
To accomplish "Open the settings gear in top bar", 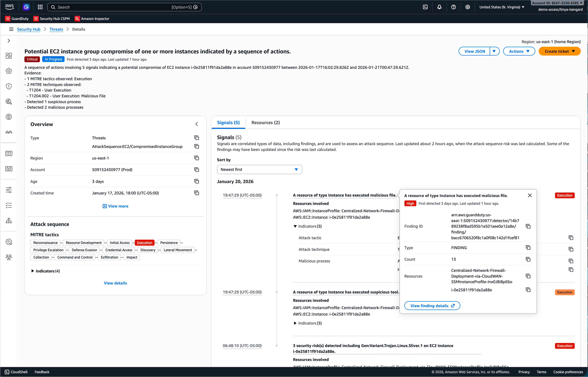I will [468, 7].
